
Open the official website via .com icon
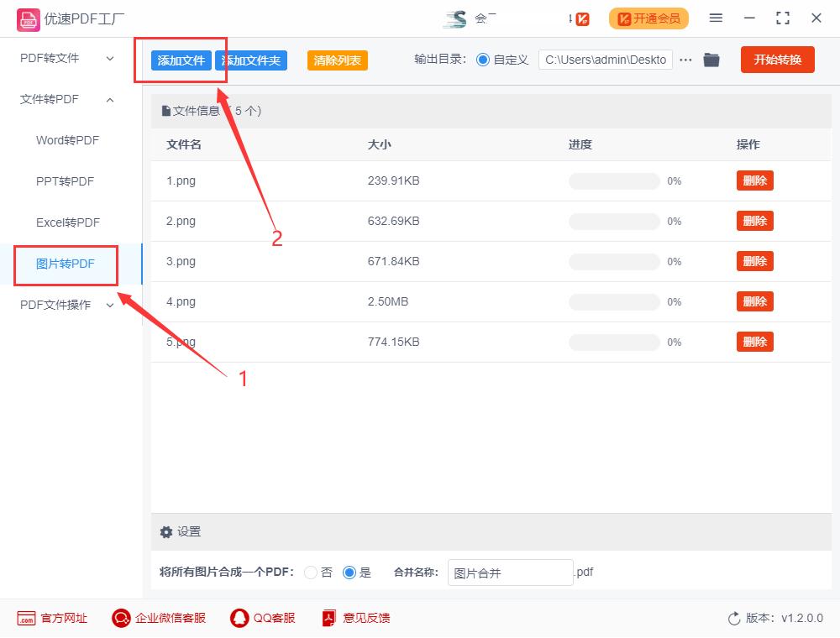52,617
